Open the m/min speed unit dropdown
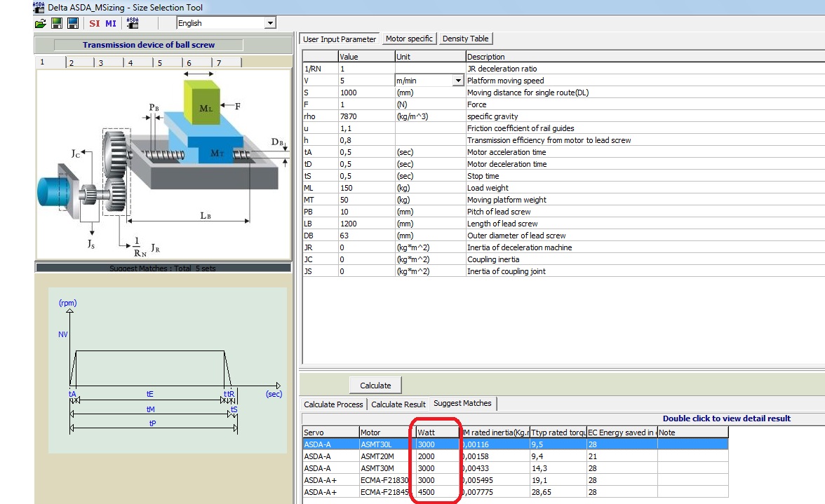The height and width of the screenshot is (504, 825). (x=457, y=81)
